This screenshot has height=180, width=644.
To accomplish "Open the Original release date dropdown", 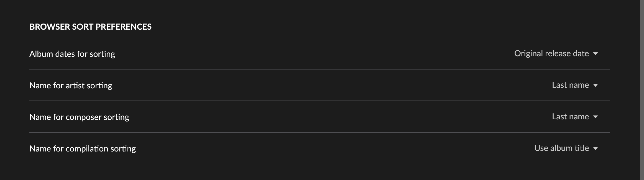I will [x=556, y=53].
